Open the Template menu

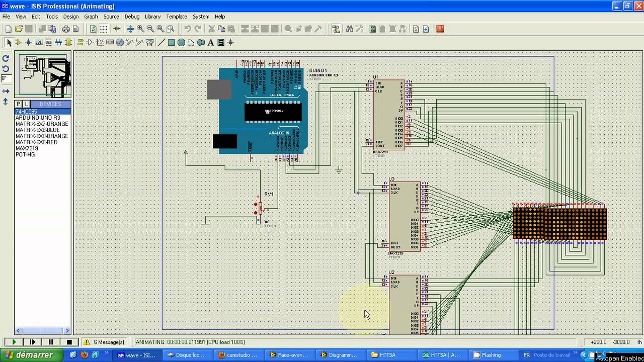click(177, 17)
